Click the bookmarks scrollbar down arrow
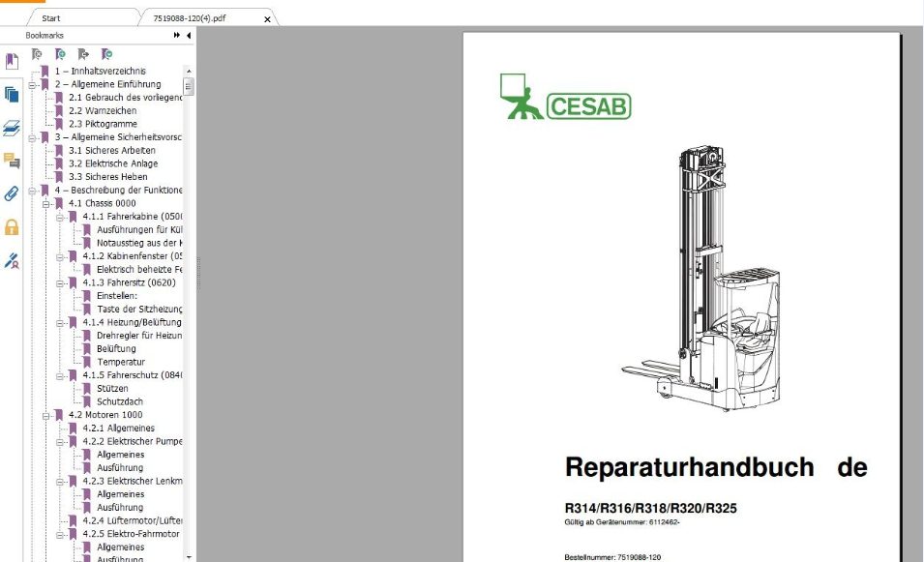 189,557
